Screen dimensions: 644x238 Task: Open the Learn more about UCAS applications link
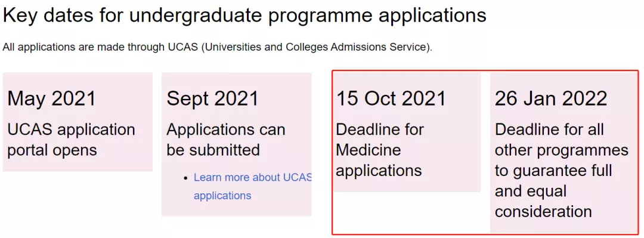coord(253,186)
